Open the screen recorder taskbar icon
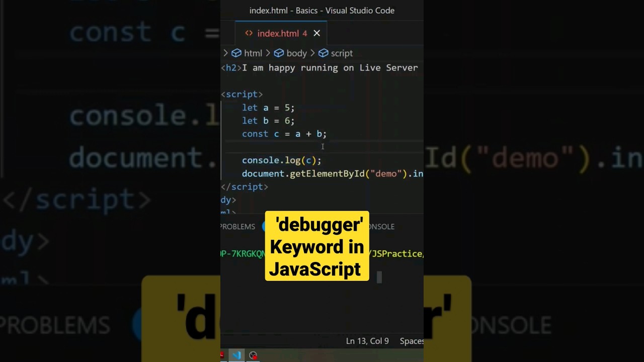This screenshot has height=362, width=644. tap(253, 355)
